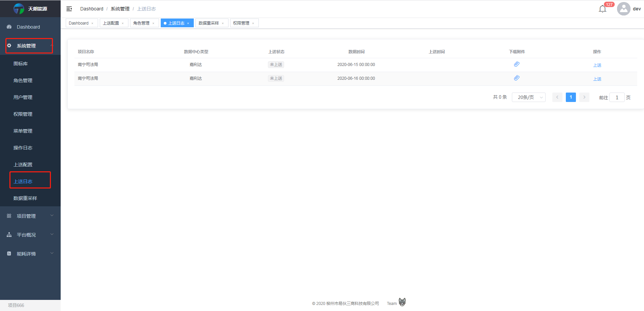This screenshot has width=644, height=311.
Task: Open 菜单管理 in the sidebar
Action: (x=30, y=131)
